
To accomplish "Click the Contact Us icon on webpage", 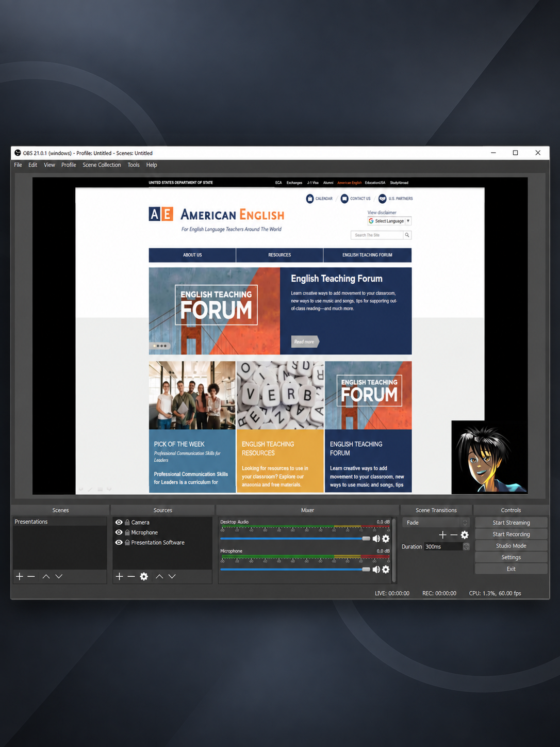I will (344, 199).
